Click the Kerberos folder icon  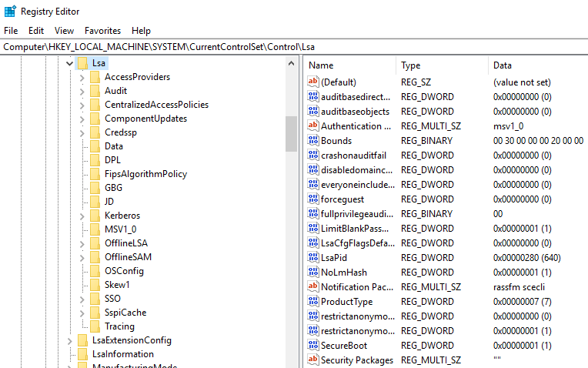(95, 216)
